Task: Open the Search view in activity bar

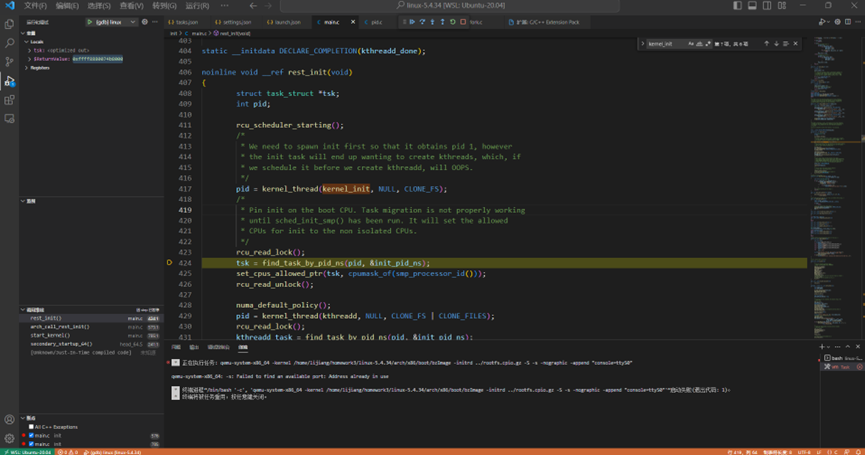Action: click(x=10, y=43)
